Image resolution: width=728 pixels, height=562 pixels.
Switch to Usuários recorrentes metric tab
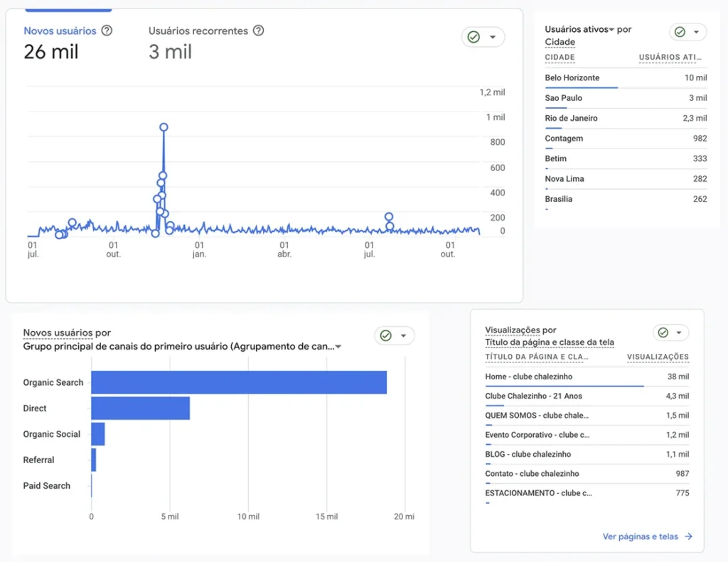click(198, 31)
